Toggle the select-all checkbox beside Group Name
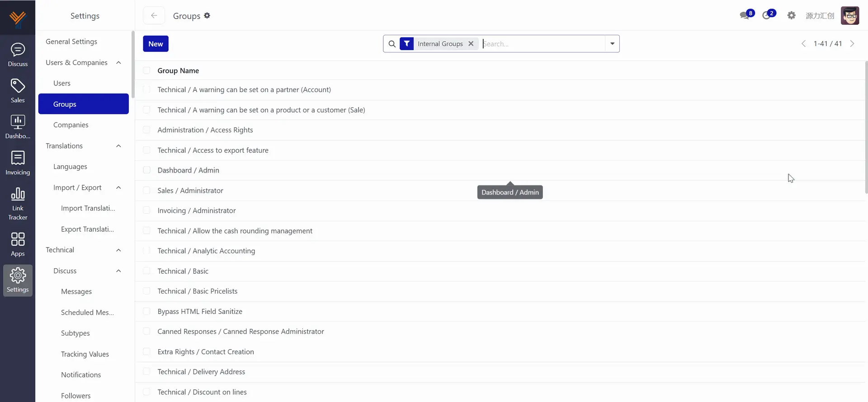Viewport: 868px width, 402px height. click(x=146, y=70)
